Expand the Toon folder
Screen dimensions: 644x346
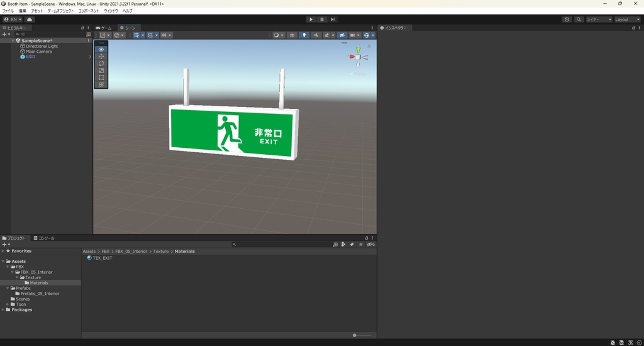[x=8, y=304]
